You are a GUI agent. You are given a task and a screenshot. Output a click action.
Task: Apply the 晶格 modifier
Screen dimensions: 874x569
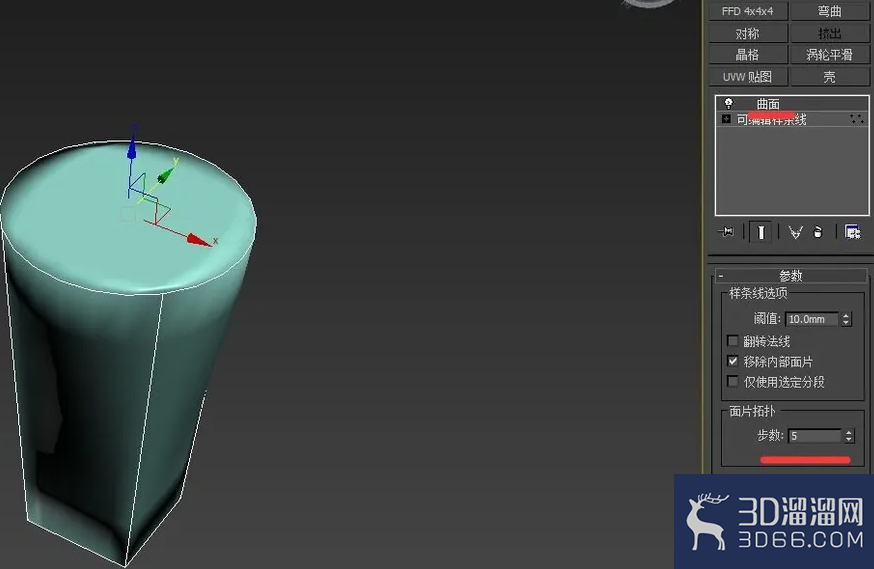(747, 55)
